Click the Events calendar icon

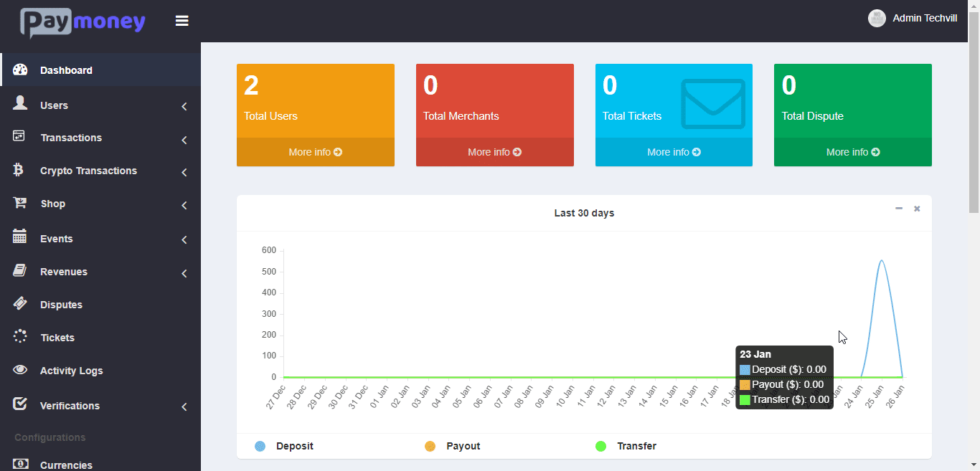click(x=20, y=237)
